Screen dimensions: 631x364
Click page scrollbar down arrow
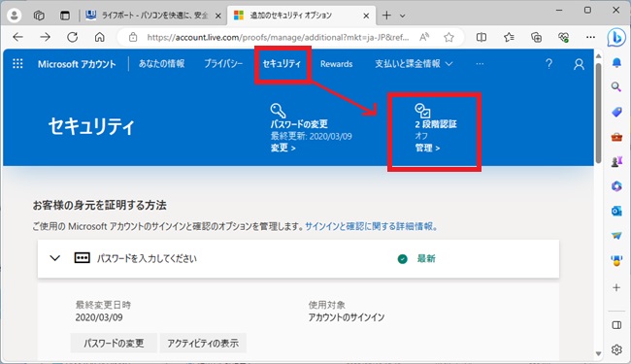tap(598, 353)
